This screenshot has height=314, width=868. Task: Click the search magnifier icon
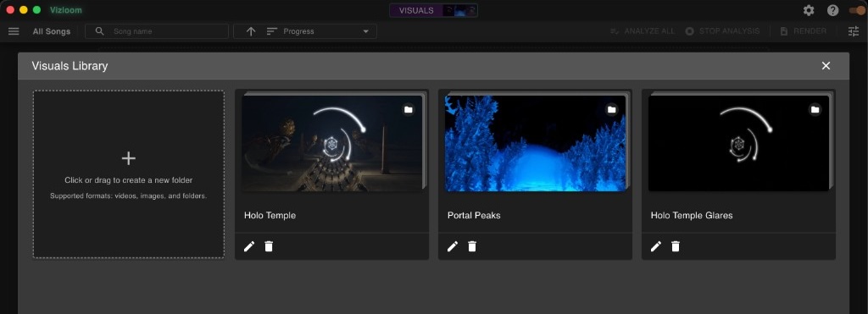pos(100,31)
